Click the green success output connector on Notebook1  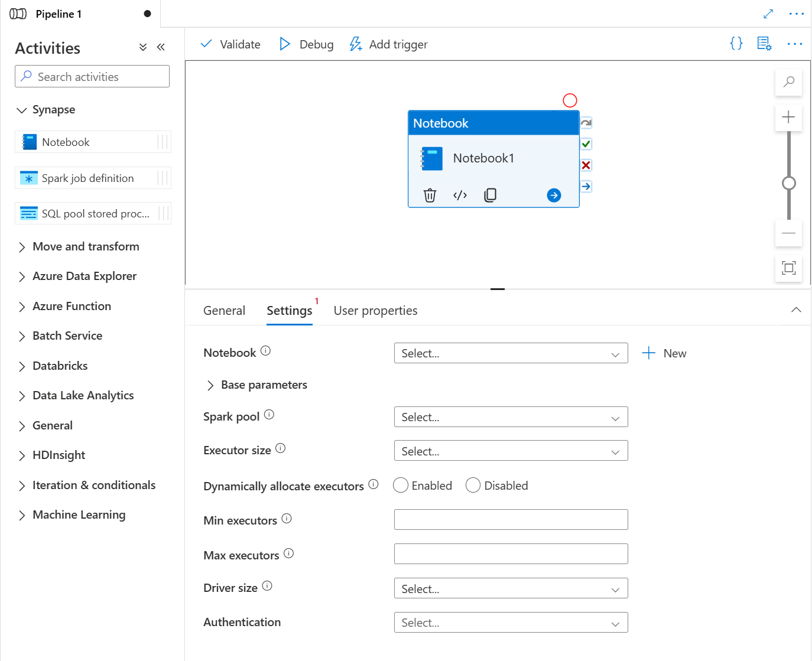pyautogui.click(x=585, y=144)
